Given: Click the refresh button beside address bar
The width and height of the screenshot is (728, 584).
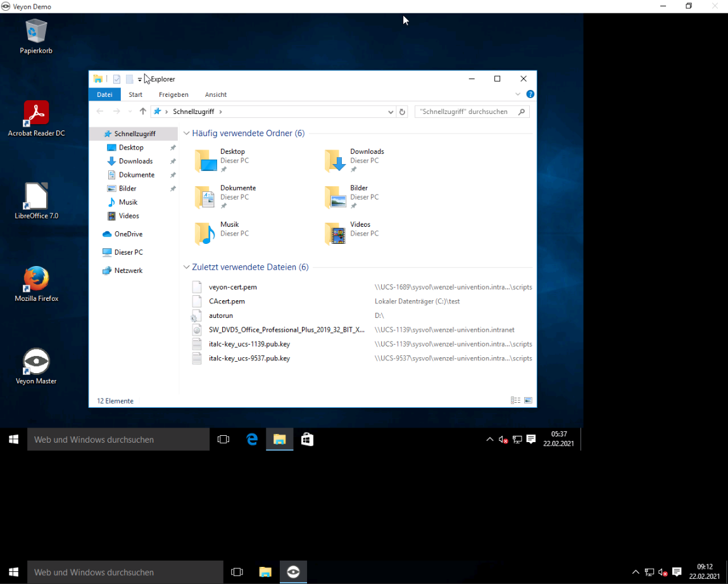Looking at the screenshot, I should click(x=402, y=112).
